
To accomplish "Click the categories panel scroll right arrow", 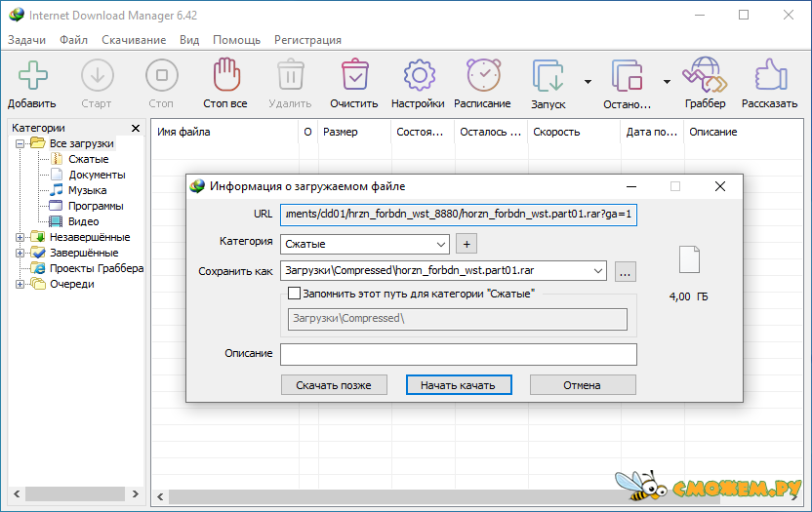I will click(135, 493).
